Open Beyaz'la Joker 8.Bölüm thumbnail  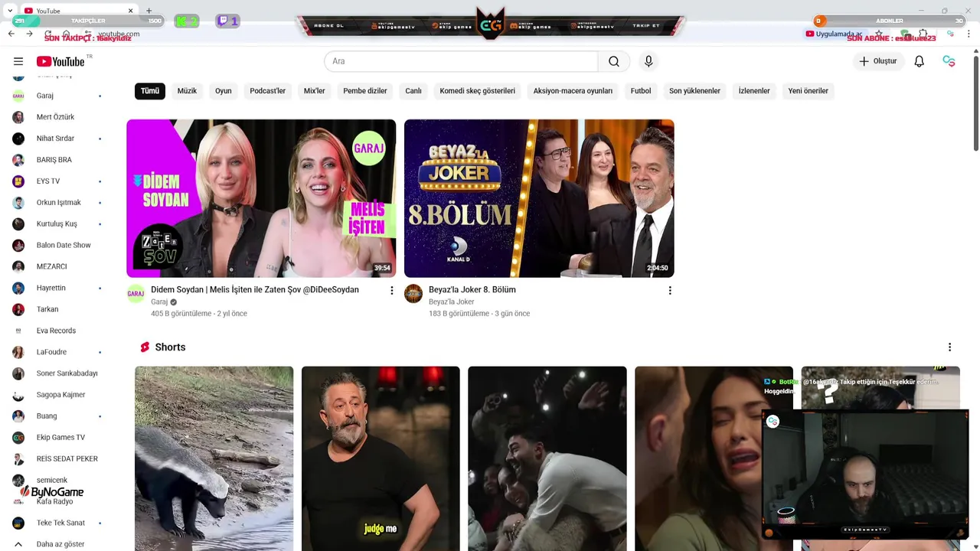pyautogui.click(x=539, y=198)
